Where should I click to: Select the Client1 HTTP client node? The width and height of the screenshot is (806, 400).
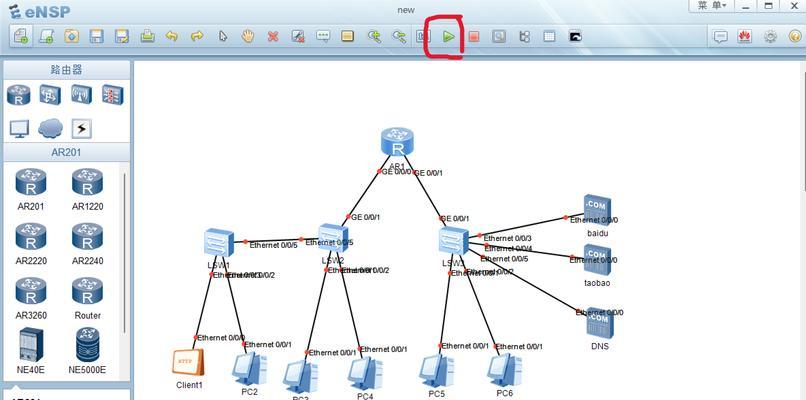(188, 362)
